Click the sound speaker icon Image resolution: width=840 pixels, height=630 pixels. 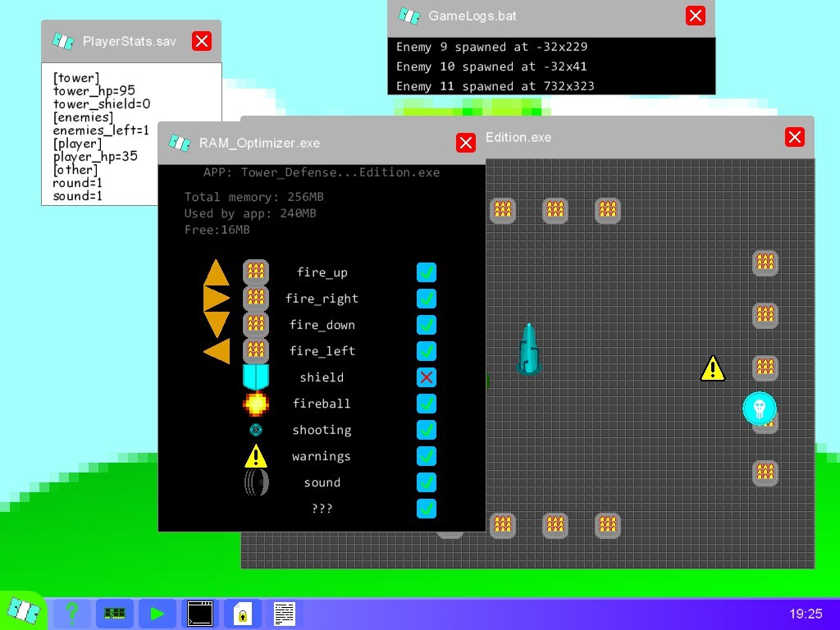click(x=255, y=482)
